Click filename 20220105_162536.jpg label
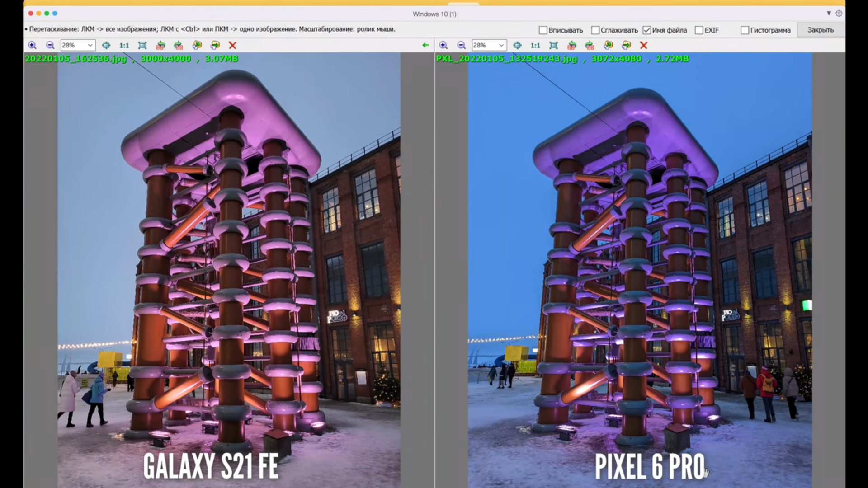This screenshot has width=868, height=488. pyautogui.click(x=75, y=59)
